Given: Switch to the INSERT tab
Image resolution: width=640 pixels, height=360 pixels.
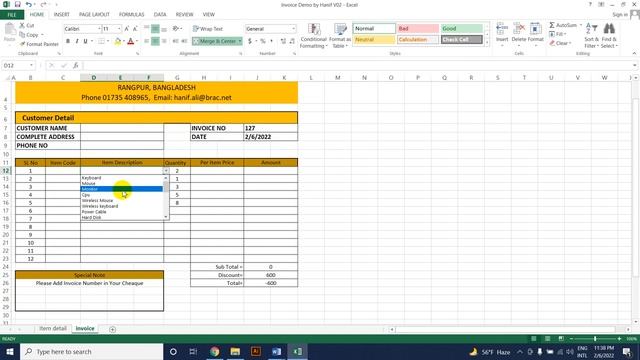Looking at the screenshot, I should [x=61, y=15].
